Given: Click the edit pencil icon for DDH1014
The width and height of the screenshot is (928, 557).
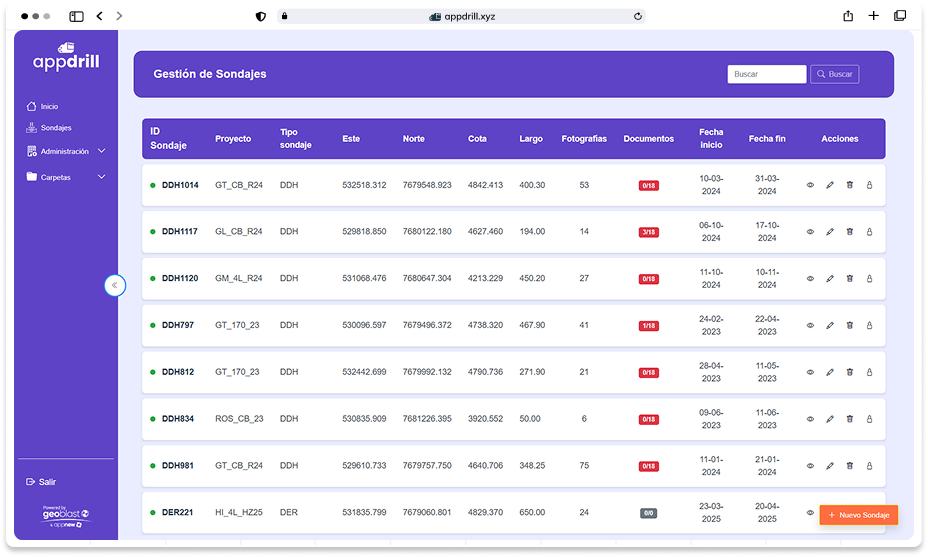Looking at the screenshot, I should 829,185.
